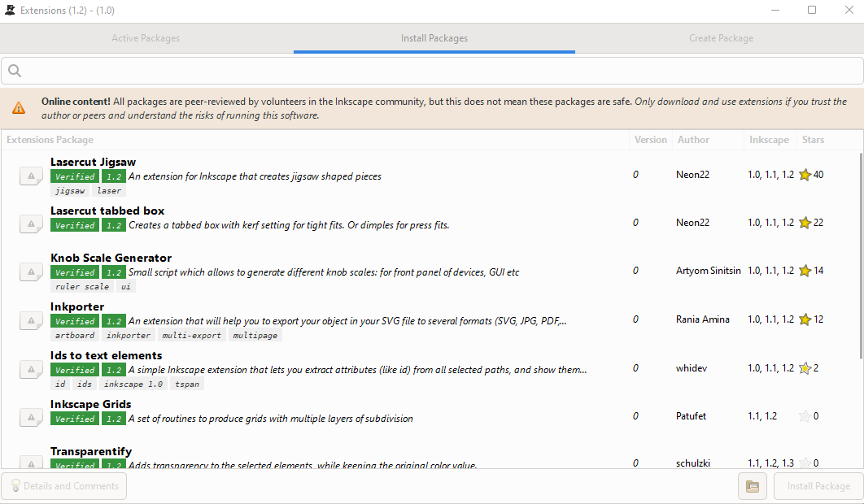Select the Lasercut tabbed box title
This screenshot has width=864, height=504.
pyautogui.click(x=107, y=211)
